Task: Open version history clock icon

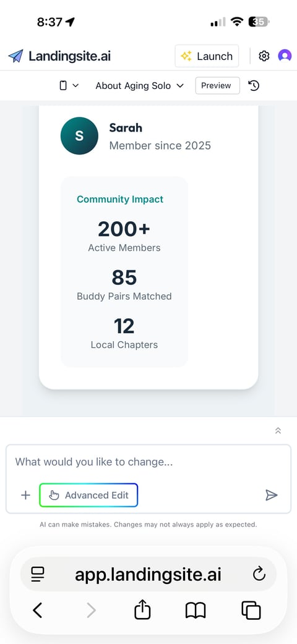Action: [x=254, y=85]
